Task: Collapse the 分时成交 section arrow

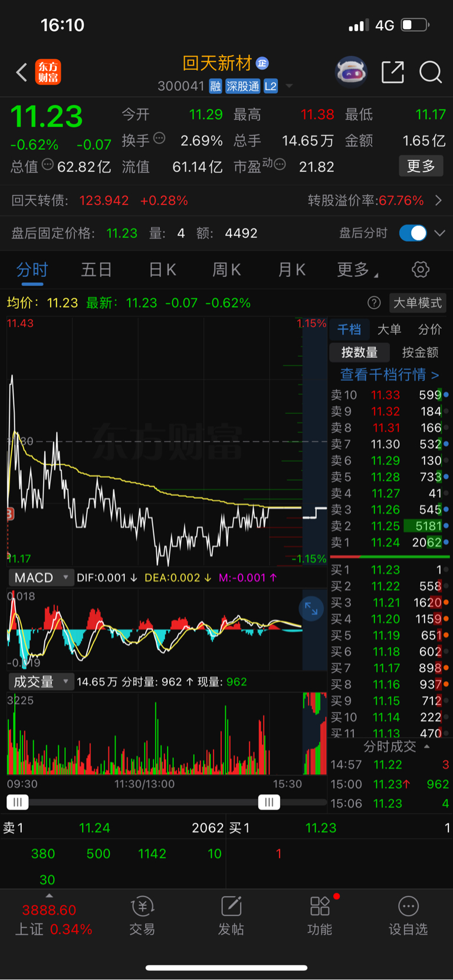Action: coord(427,746)
